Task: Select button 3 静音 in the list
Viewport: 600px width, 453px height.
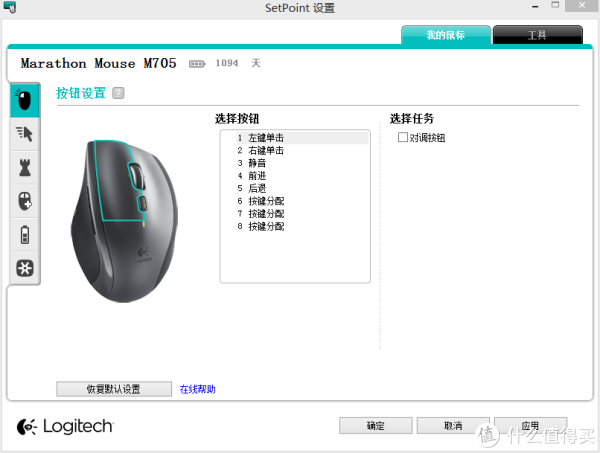Action: (x=258, y=163)
